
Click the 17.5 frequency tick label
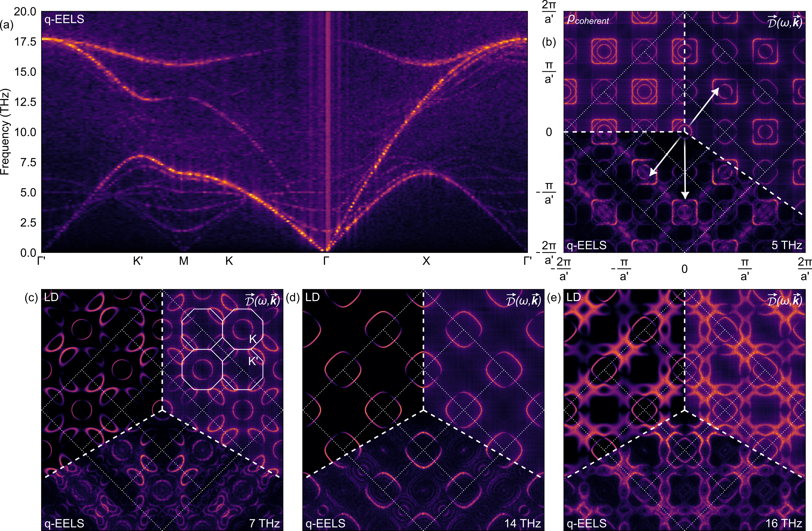[25, 42]
